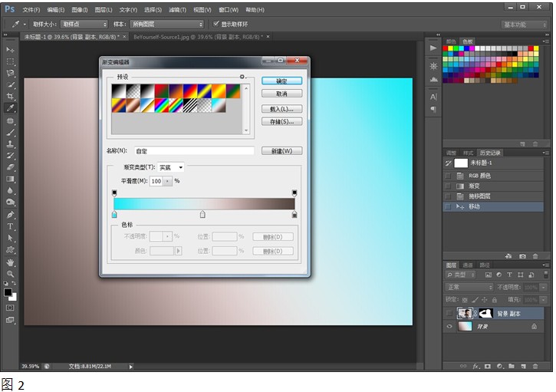Select the Eraser tool

tap(10, 166)
